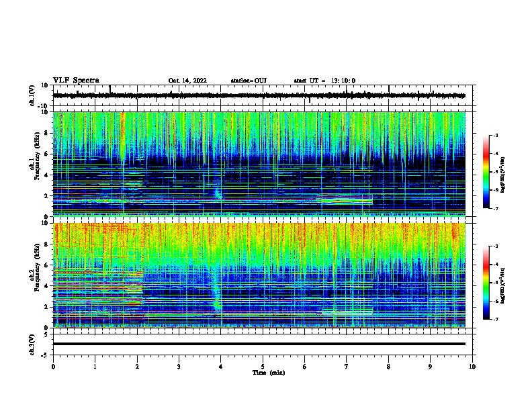Click the "-3" label on ch.1 color bar

(496, 136)
